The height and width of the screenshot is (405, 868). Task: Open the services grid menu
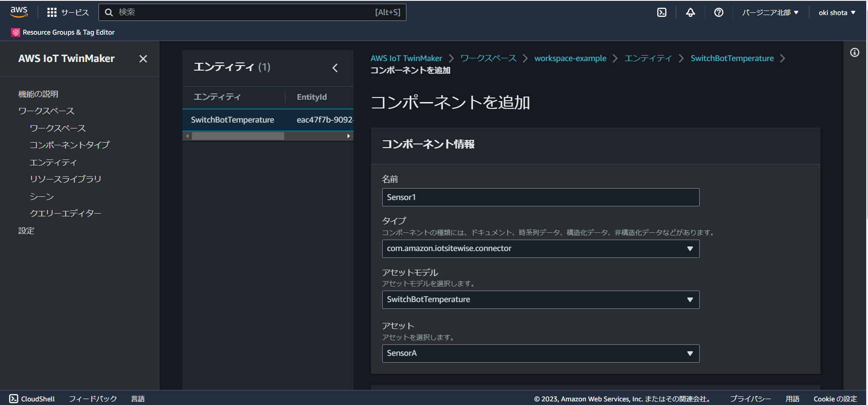[52, 12]
